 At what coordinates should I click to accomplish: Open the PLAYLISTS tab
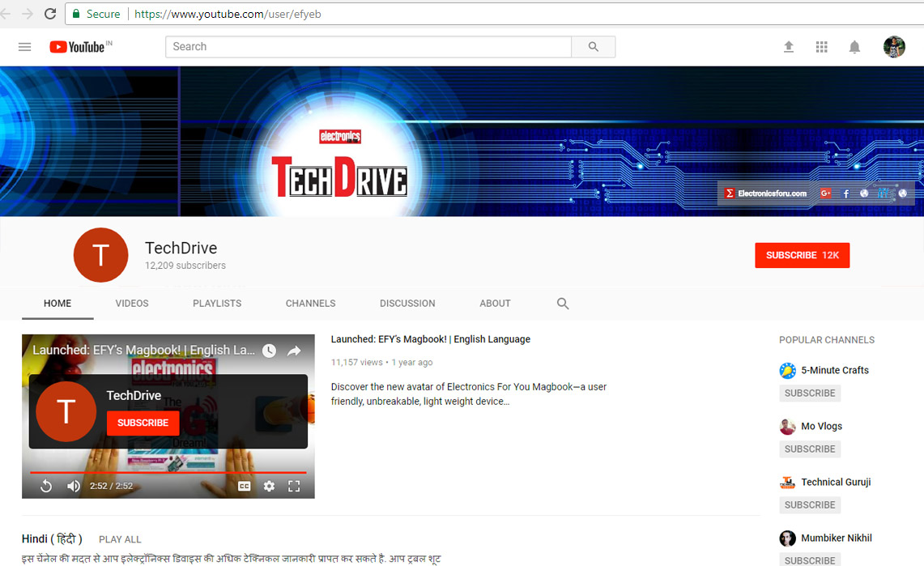coord(217,304)
